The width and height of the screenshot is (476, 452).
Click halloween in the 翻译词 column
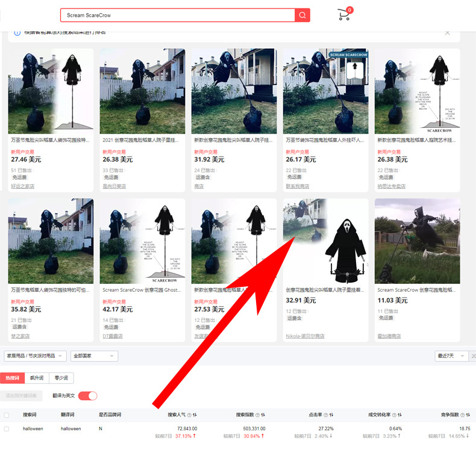click(x=71, y=428)
